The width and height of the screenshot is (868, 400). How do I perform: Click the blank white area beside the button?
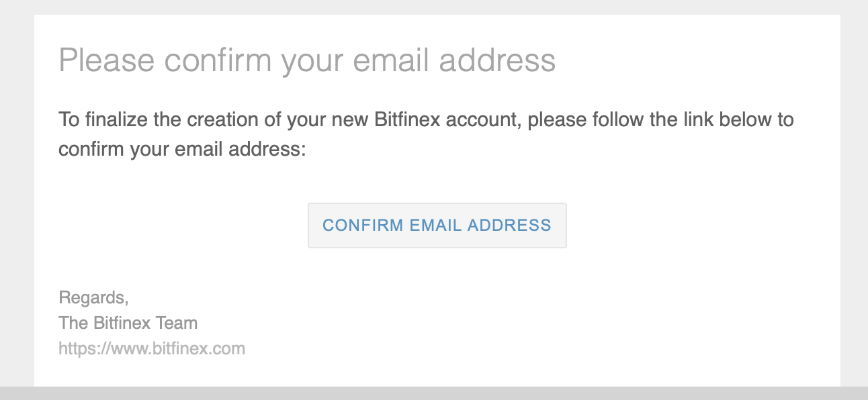(x=699, y=226)
